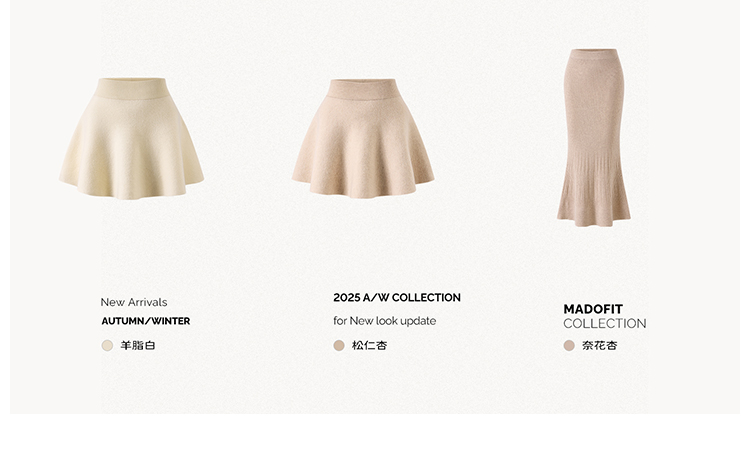Click the waistband of the cream mini skirt
Screen dimensions: 750x464
pyautogui.click(x=132, y=88)
